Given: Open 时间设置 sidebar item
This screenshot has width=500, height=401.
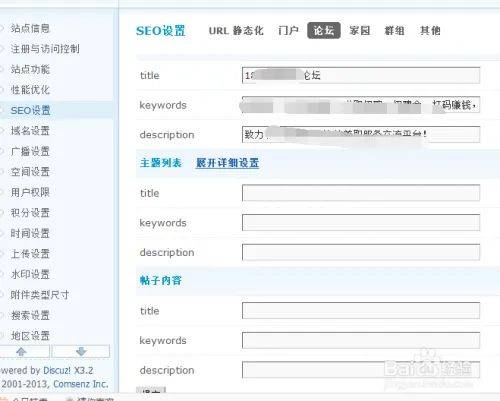Looking at the screenshot, I should (x=30, y=233).
